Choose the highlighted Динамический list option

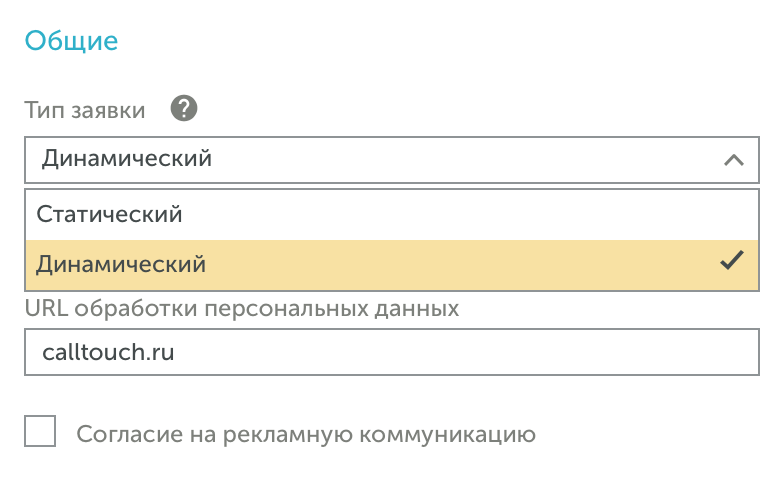pos(120,265)
